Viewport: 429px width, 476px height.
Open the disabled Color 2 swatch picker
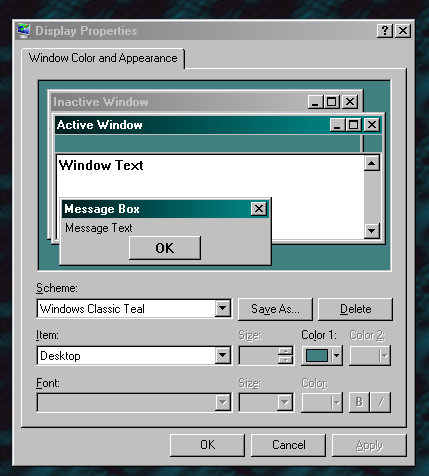click(x=370, y=356)
